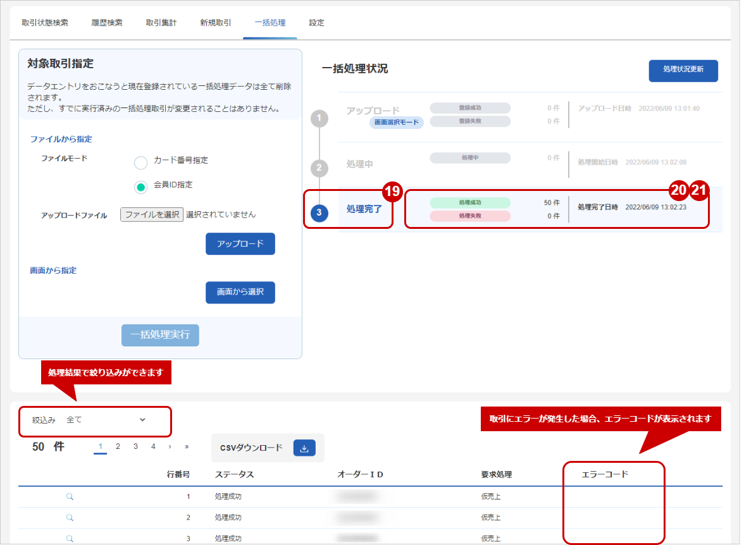
Task: Click the 処理成功 green status badge
Action: click(x=470, y=203)
